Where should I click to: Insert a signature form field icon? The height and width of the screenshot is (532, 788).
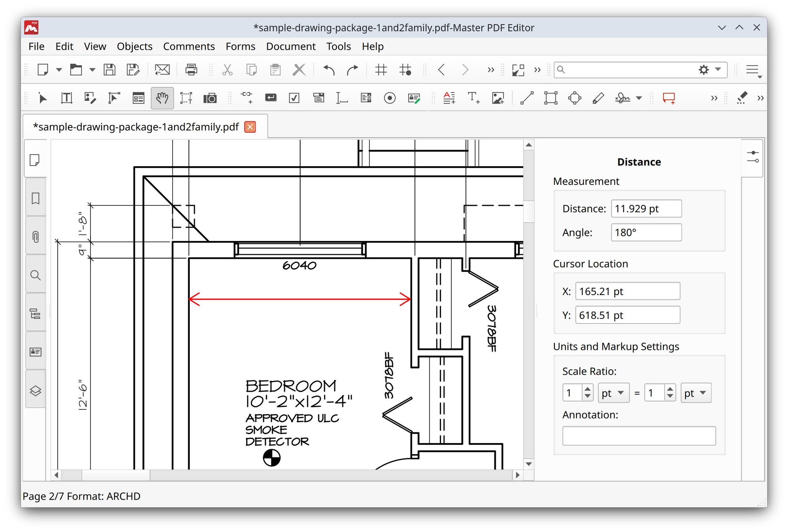point(414,98)
